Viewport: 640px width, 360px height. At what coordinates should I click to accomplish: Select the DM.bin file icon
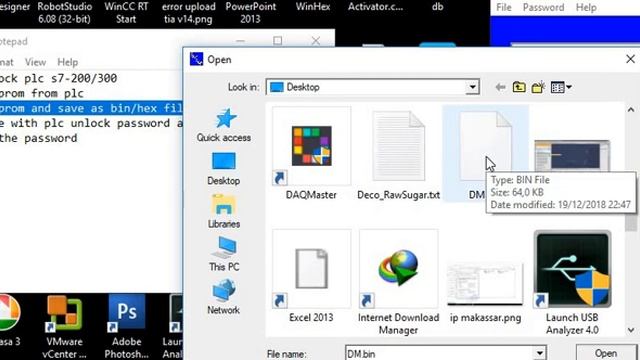click(485, 146)
